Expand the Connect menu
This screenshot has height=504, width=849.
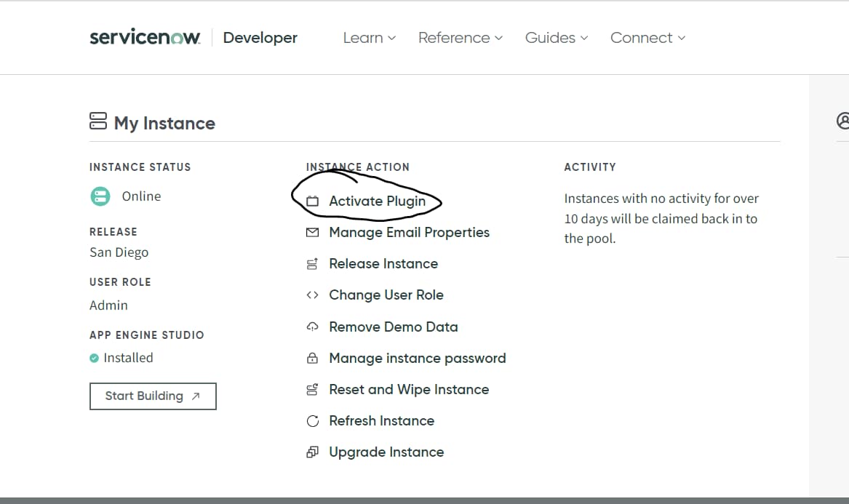pyautogui.click(x=647, y=38)
